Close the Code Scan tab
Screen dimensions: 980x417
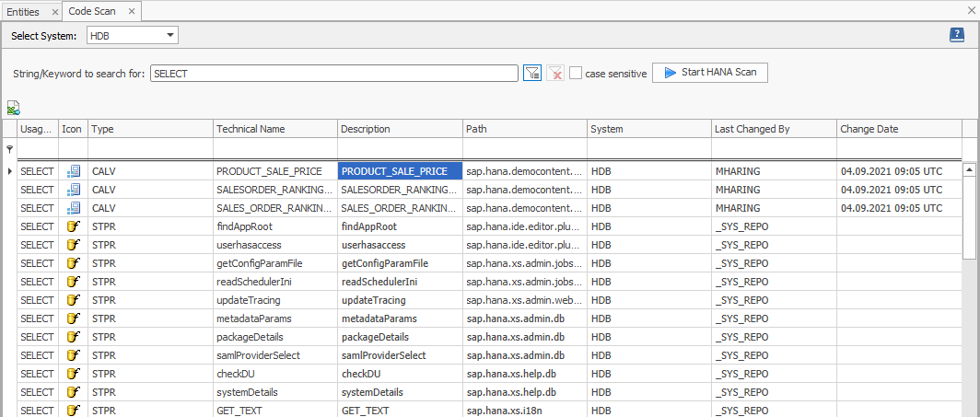(x=131, y=11)
